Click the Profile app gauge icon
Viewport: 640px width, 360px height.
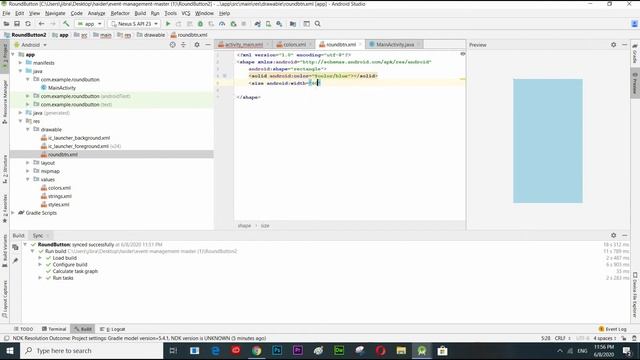222,24
